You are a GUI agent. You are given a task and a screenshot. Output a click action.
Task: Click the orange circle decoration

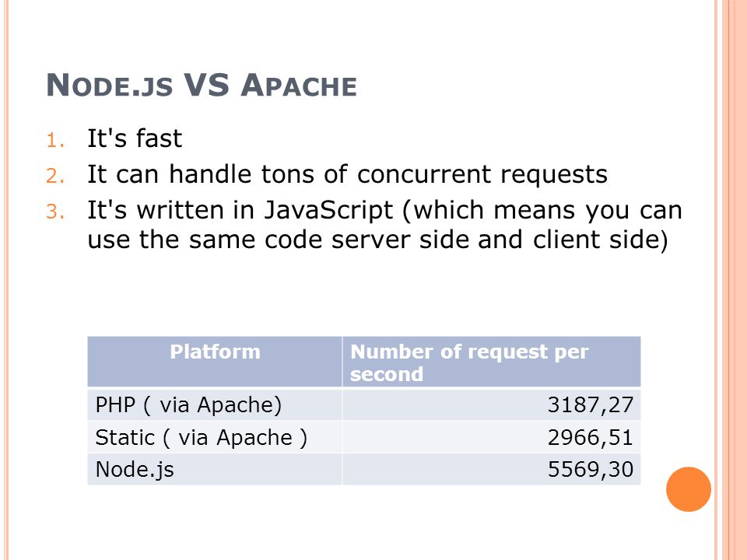[x=689, y=489]
